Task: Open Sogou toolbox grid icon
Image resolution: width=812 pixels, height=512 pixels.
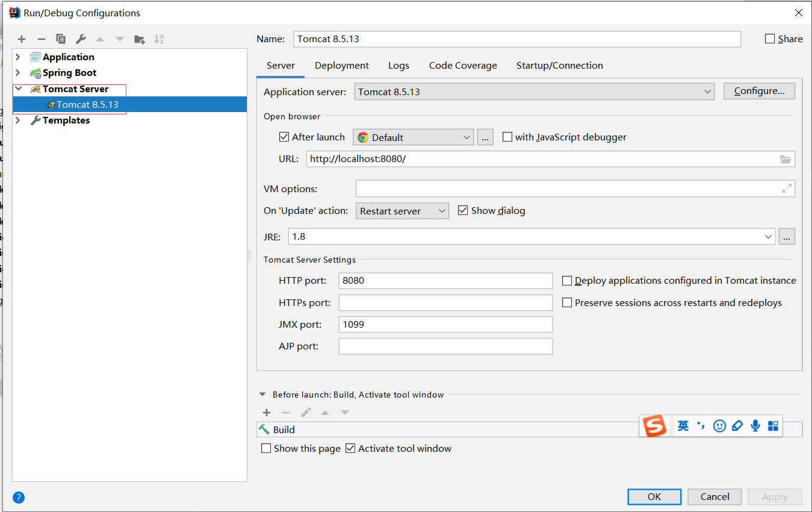Action: [773, 426]
